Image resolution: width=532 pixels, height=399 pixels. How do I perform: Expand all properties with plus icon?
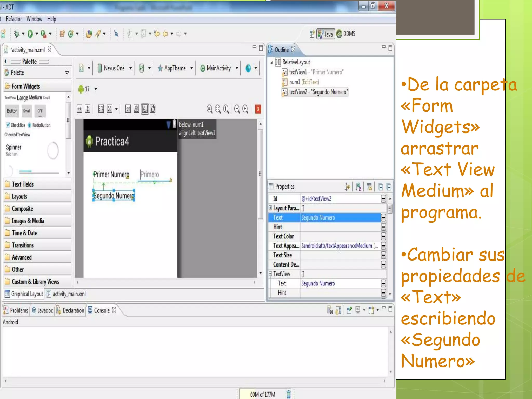coord(381,187)
